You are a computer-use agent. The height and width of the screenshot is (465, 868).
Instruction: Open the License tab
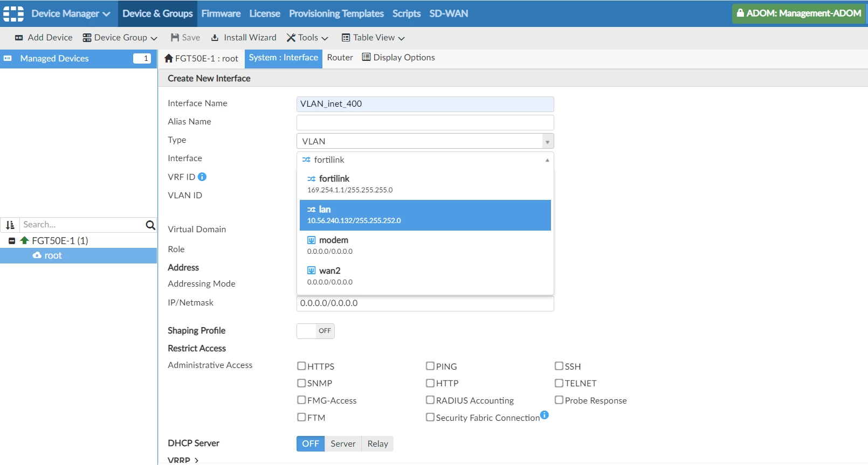(x=265, y=13)
